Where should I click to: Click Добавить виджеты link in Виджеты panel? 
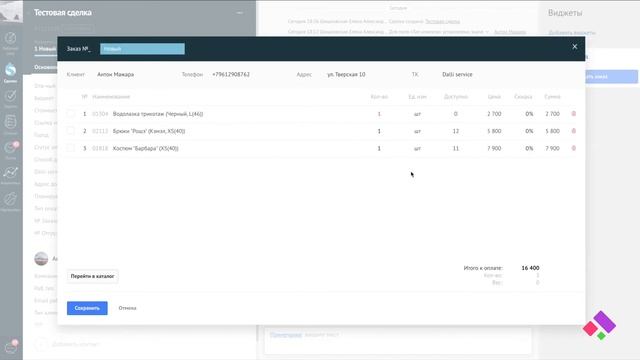tap(572, 32)
